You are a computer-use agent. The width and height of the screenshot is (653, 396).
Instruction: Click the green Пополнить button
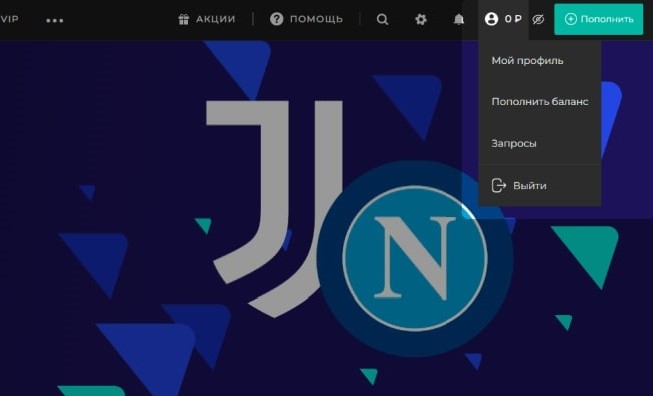coord(598,19)
